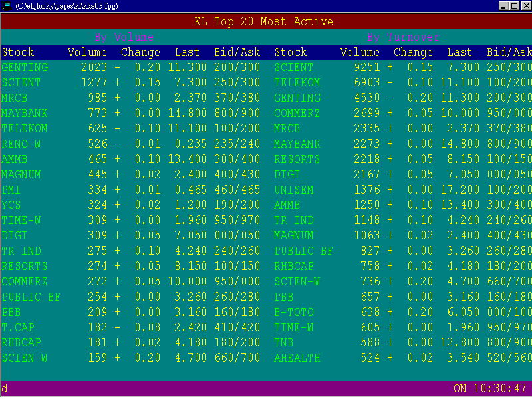The height and width of the screenshot is (399, 532).
Task: Select SCIENT in the turnover list
Action: [x=295, y=67]
